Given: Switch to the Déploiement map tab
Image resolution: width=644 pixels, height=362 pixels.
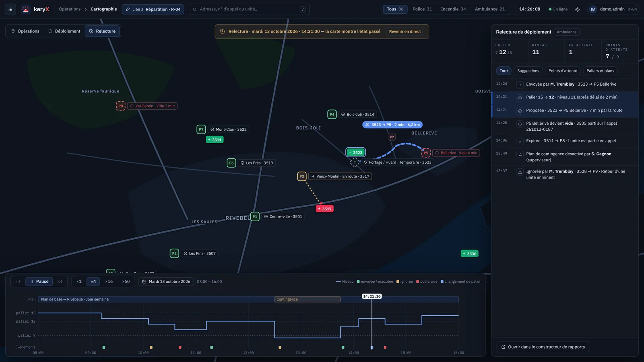Looking at the screenshot, I should (x=64, y=31).
